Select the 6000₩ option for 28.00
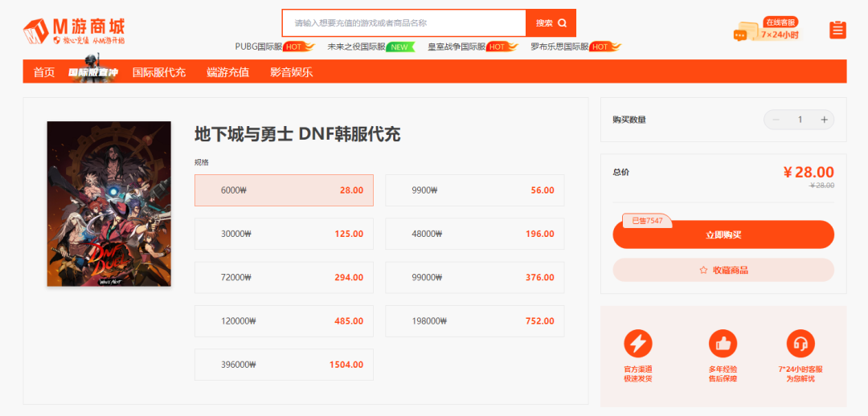 click(x=284, y=190)
